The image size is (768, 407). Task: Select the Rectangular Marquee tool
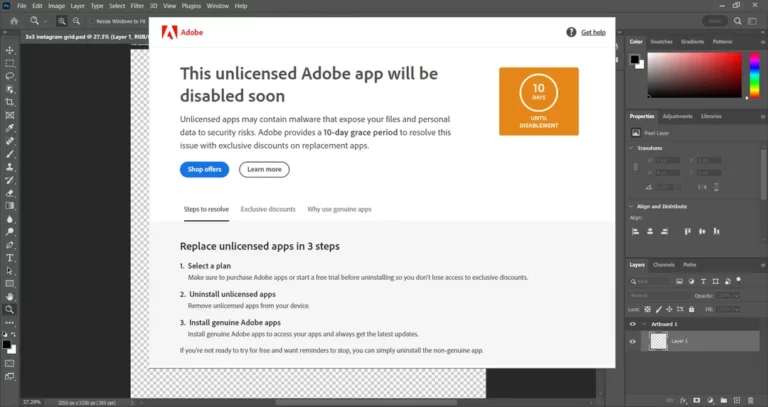pyautogui.click(x=10, y=63)
